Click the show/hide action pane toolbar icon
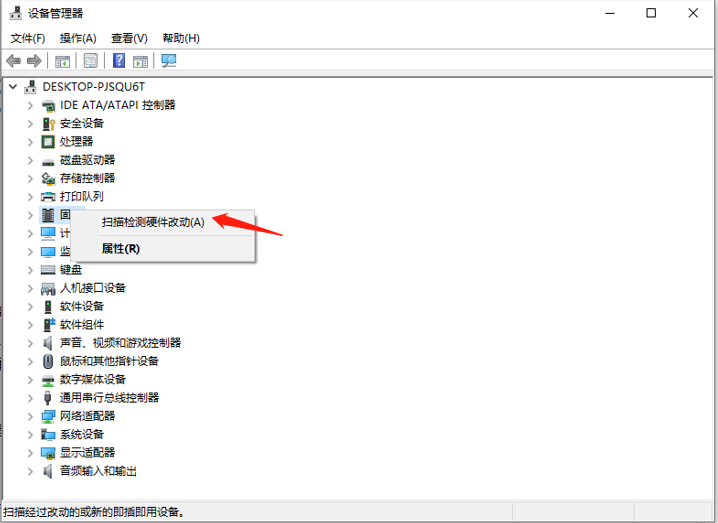 141,61
